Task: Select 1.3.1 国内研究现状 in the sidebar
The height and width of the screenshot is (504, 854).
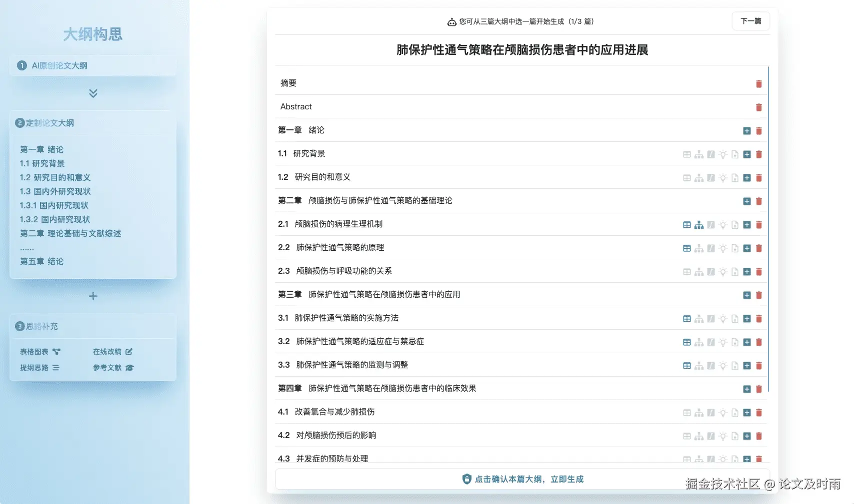Action: point(54,205)
